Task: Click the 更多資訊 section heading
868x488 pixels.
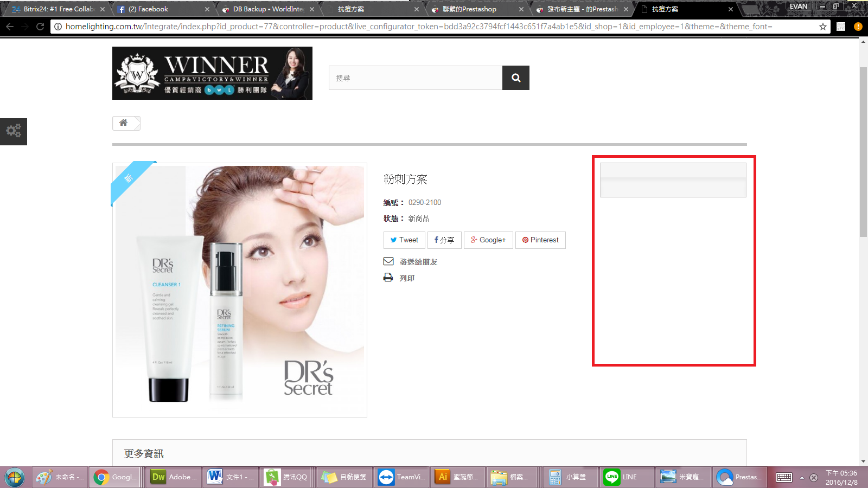Action: point(144,454)
